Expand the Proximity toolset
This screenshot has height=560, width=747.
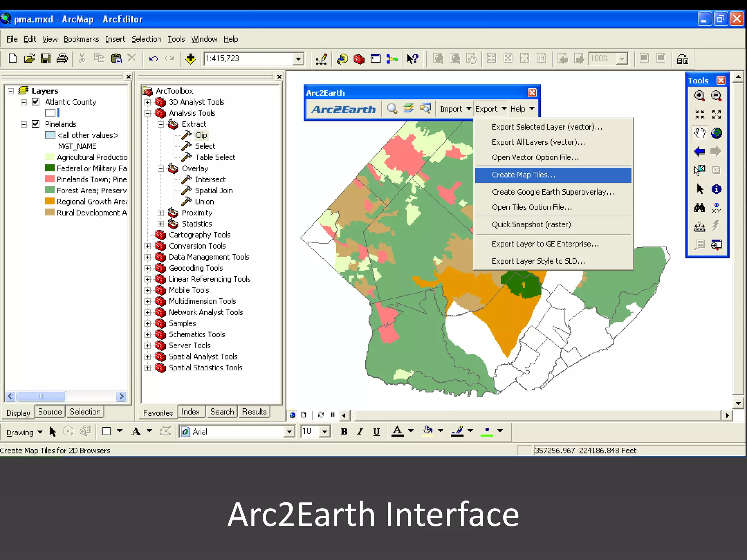tap(160, 213)
